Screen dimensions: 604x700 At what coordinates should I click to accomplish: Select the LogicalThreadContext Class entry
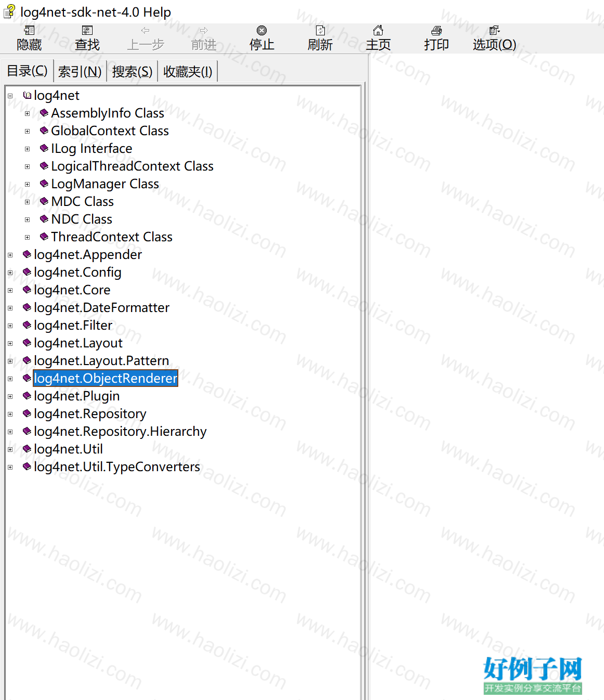tap(132, 166)
